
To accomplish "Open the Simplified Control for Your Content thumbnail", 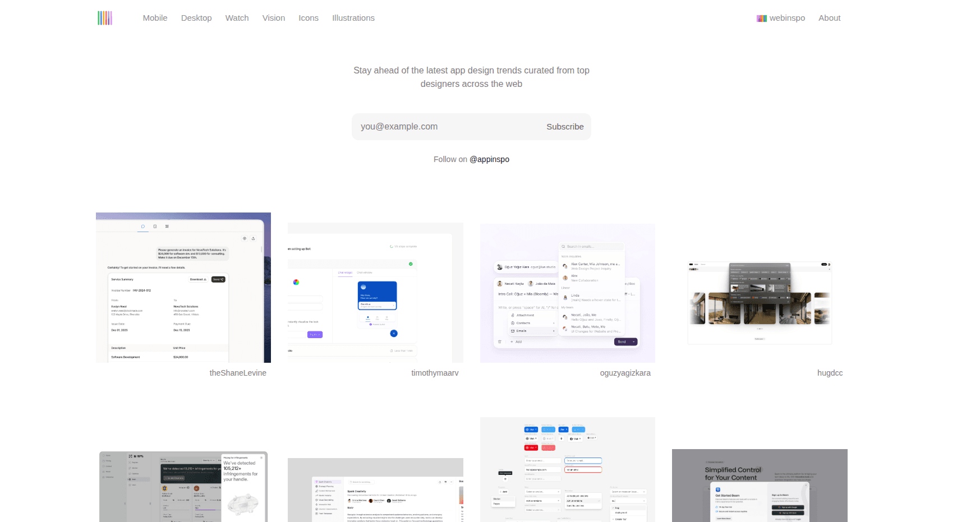I will [x=760, y=486].
